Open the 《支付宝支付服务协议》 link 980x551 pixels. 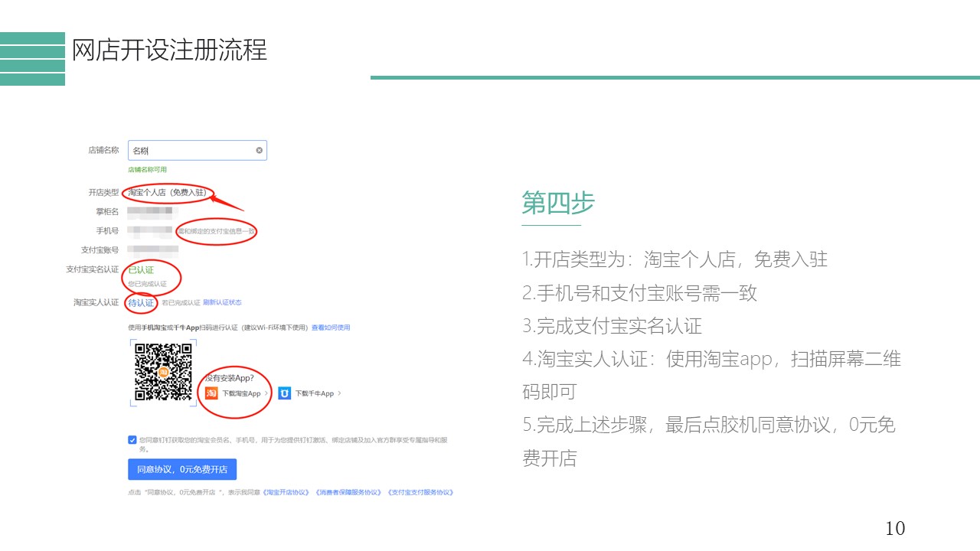(x=420, y=492)
